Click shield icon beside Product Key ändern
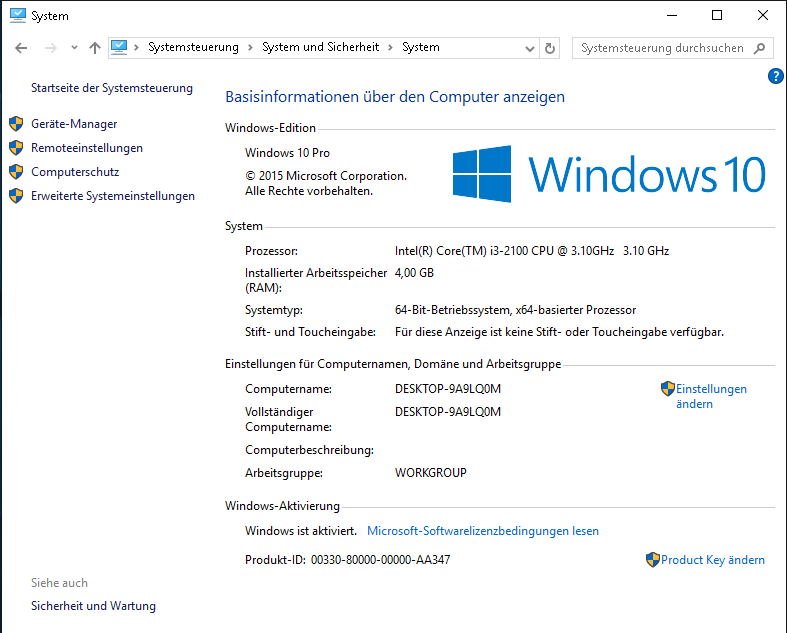 pos(653,560)
